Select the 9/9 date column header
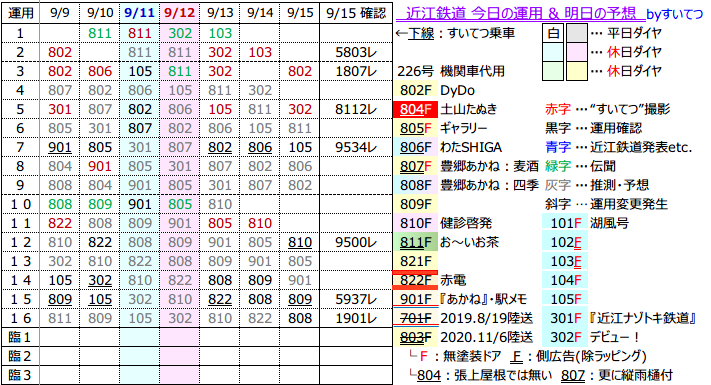Screen dimensions: 711x385 click(x=60, y=13)
